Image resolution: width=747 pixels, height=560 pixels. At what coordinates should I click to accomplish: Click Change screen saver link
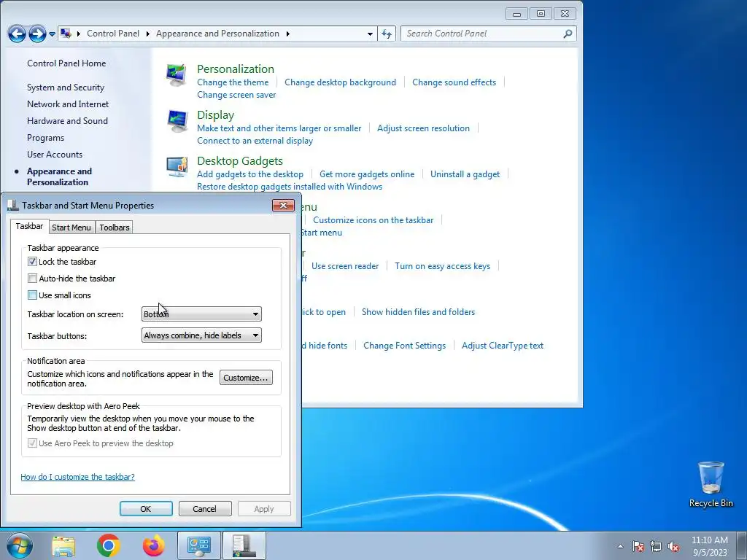click(236, 94)
